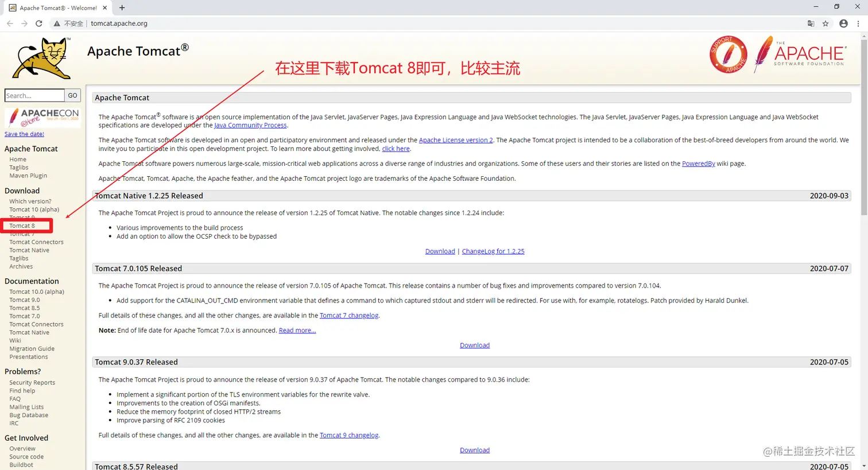Open Buildbot link
The height and width of the screenshot is (470, 868).
tap(21, 465)
